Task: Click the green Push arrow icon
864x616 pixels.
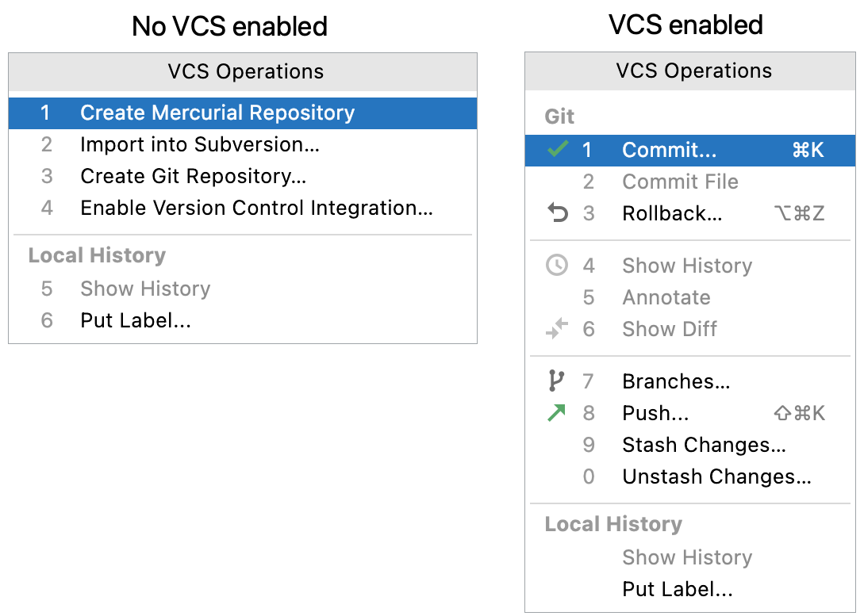Action: tap(555, 412)
